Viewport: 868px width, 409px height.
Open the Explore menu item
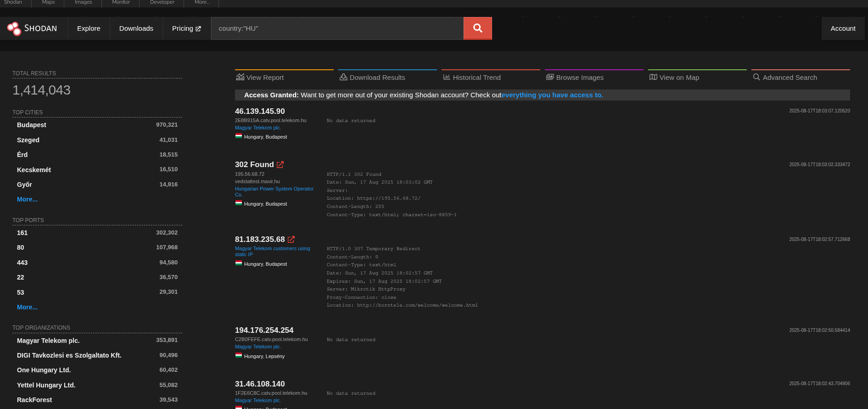pos(89,28)
